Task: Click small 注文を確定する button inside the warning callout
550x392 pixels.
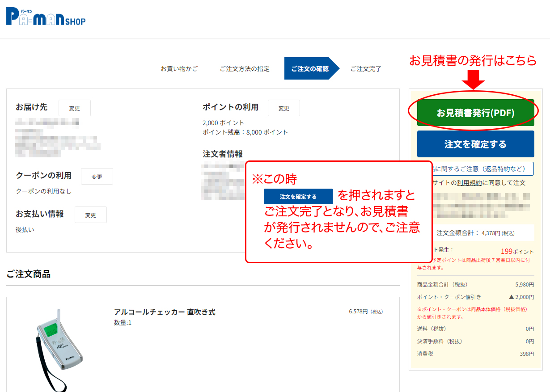Action: 298,197
